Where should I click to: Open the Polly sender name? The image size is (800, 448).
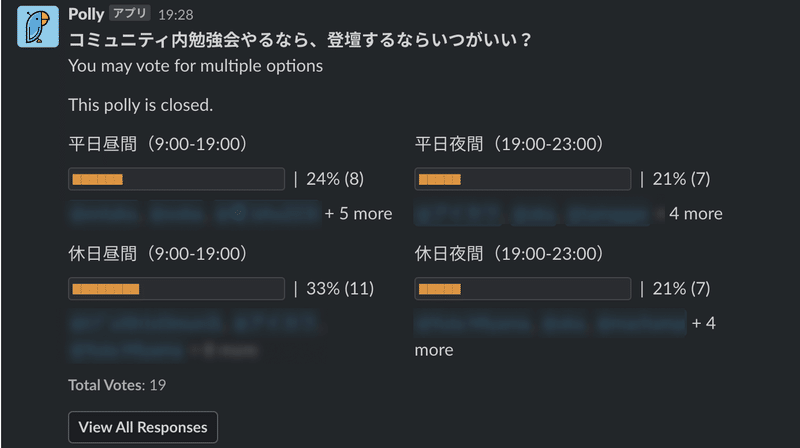pos(86,14)
